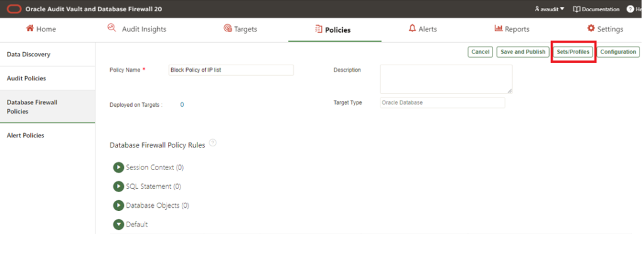Expand the Session Context section
This screenshot has height=253, width=644.
pyautogui.click(x=118, y=168)
